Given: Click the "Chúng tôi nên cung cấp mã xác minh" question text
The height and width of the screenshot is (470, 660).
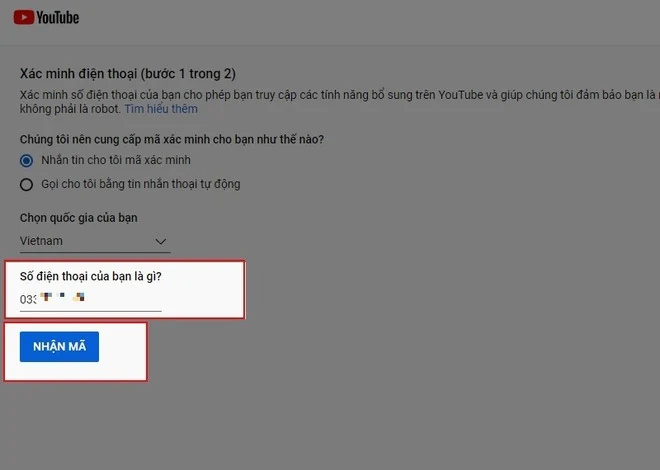Looking at the screenshot, I should 172,139.
